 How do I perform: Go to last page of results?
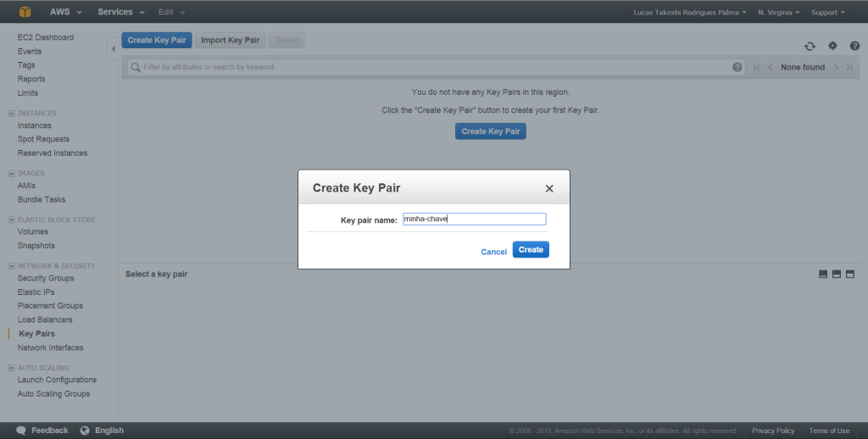click(x=849, y=67)
